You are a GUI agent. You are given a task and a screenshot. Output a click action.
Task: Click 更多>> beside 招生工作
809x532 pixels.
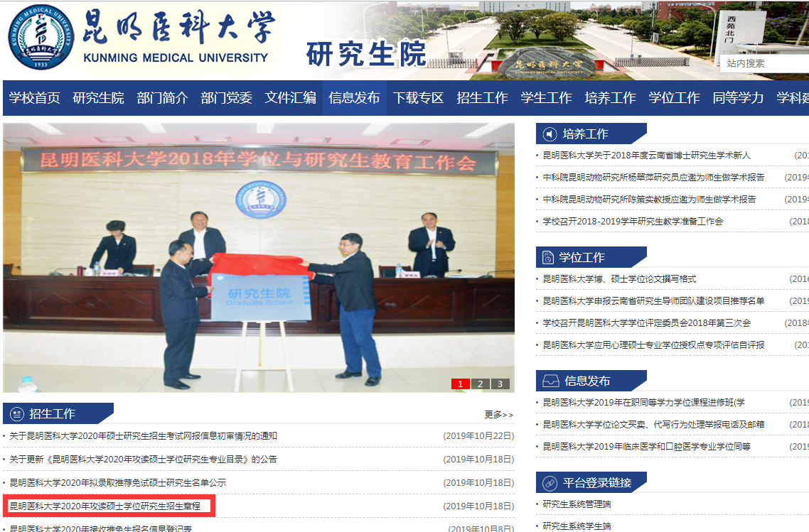coord(499,415)
